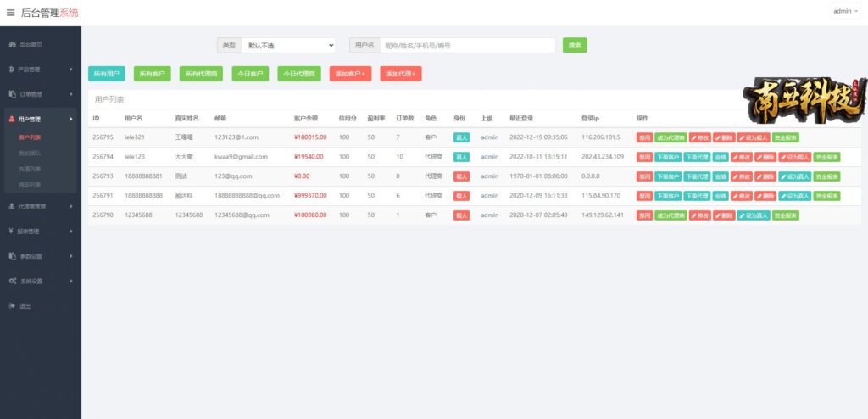Viewport: 868px width, 419px height.
Task: Expand the 参数设置 menu arrow
Action: coord(71,256)
